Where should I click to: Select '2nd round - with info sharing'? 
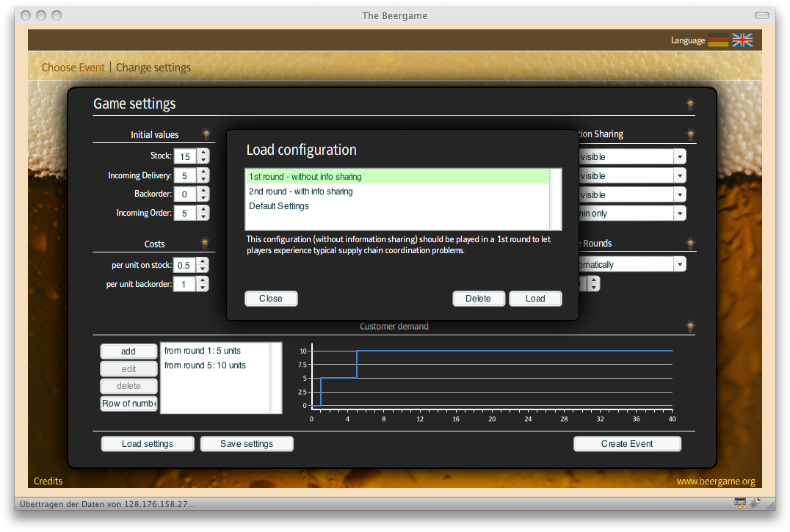pyautogui.click(x=397, y=192)
